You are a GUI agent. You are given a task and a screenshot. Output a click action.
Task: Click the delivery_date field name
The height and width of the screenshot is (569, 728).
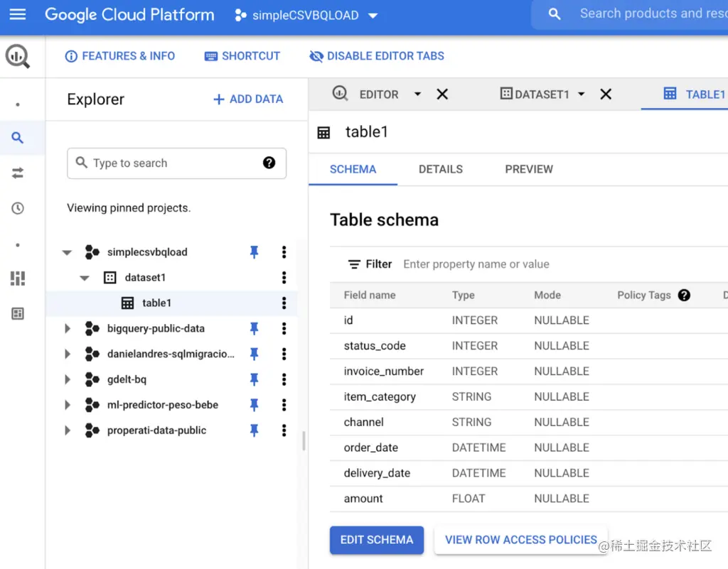pos(377,473)
